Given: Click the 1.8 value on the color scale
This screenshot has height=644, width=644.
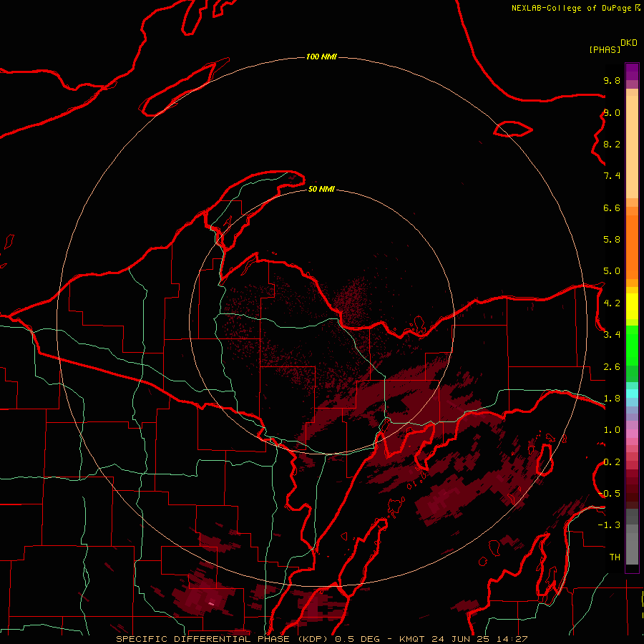Looking at the screenshot, I should [x=612, y=399].
